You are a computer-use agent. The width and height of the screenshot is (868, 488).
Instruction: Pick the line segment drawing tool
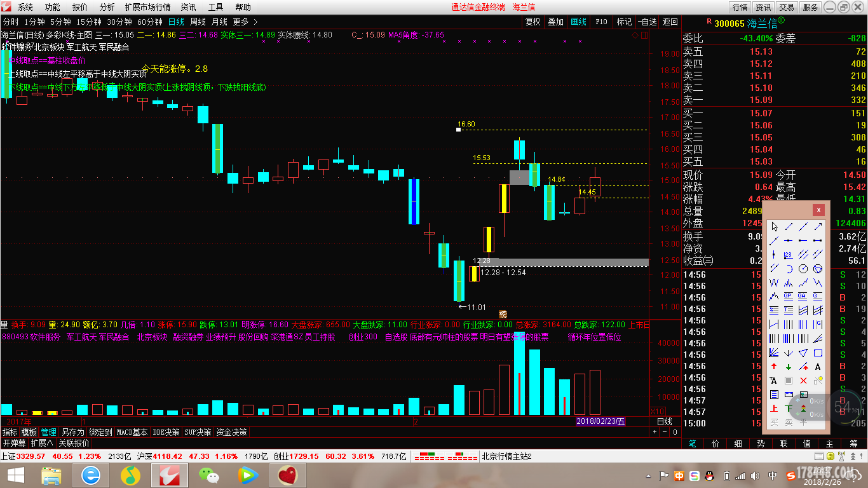click(x=789, y=227)
